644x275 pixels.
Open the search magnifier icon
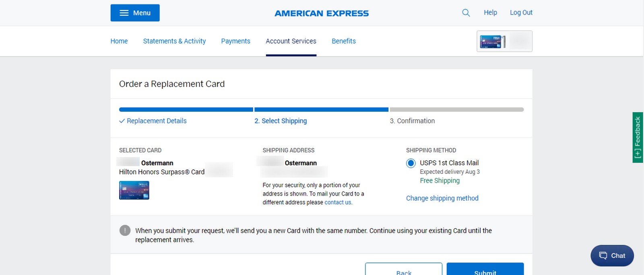point(466,12)
